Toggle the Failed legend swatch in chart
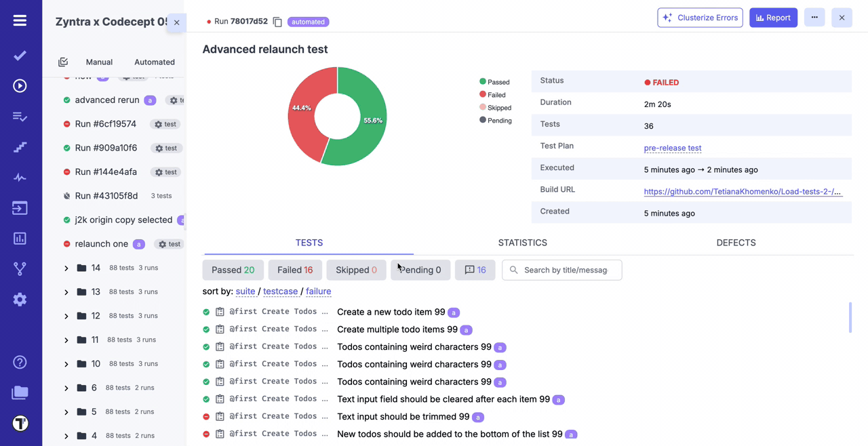Screen dimensions: 868x446 [x=483, y=94]
